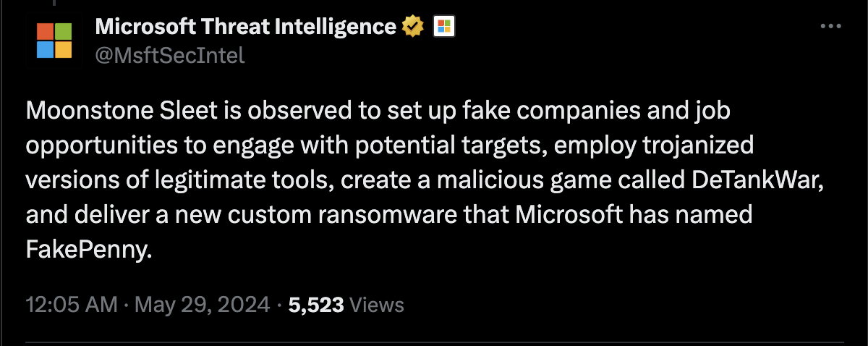Click the gold verified checkmark badge

(413, 28)
